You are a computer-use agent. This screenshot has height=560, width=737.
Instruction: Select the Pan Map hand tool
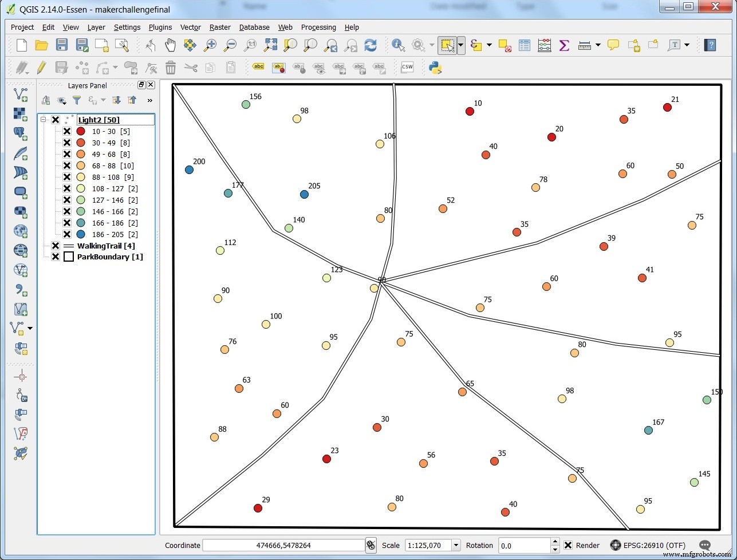pyautogui.click(x=170, y=45)
